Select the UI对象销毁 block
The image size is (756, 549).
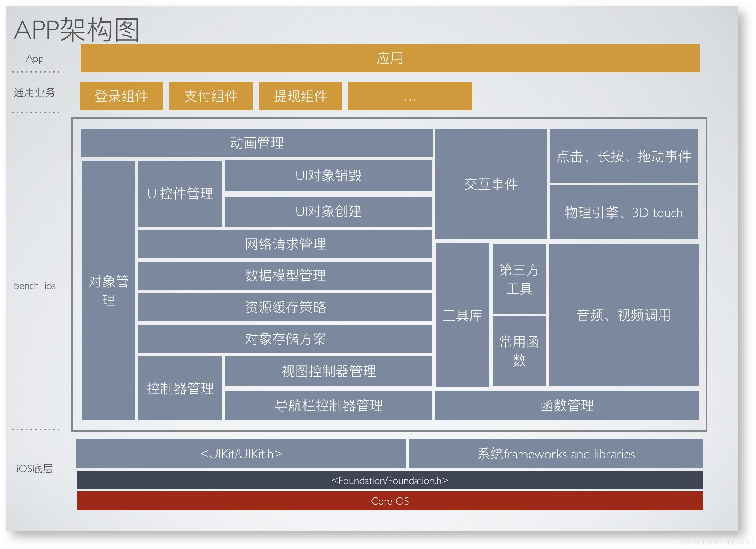coord(328,176)
